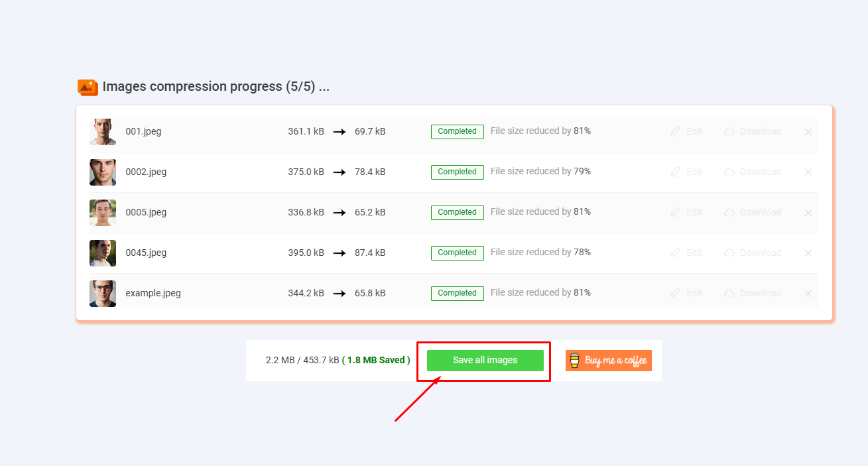Remove 001.jpeg with its X icon
This screenshot has height=466, width=868.
tap(808, 132)
